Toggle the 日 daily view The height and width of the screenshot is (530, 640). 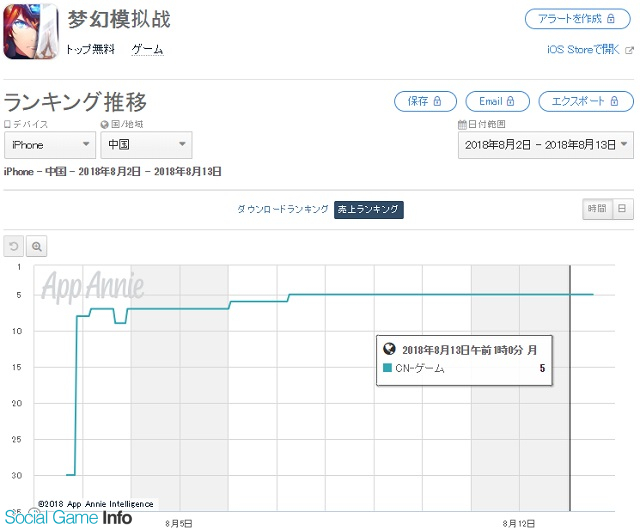tap(622, 209)
